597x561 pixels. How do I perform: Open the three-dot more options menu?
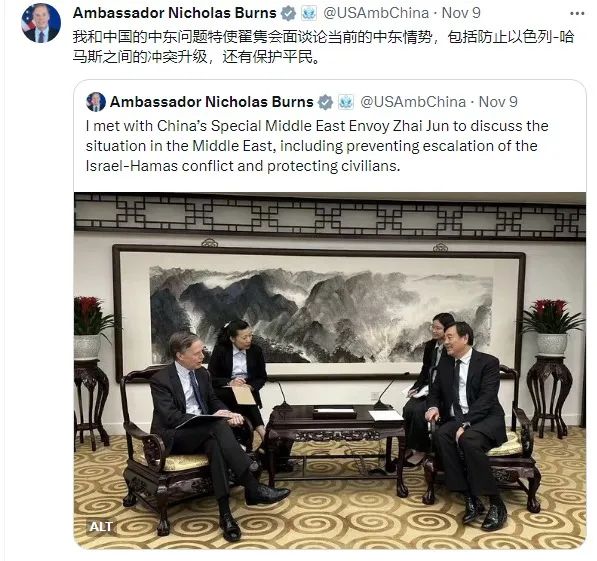[577, 13]
